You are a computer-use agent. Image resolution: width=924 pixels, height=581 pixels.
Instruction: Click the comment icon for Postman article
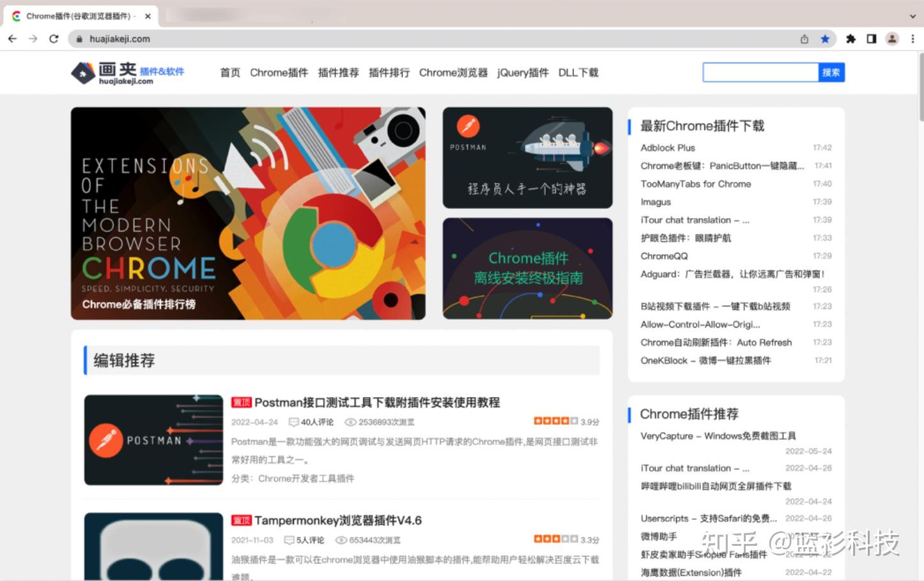tap(294, 422)
